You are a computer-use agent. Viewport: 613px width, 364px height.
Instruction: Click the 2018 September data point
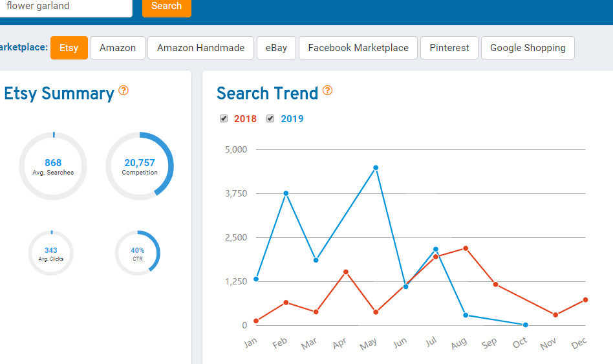pos(496,284)
